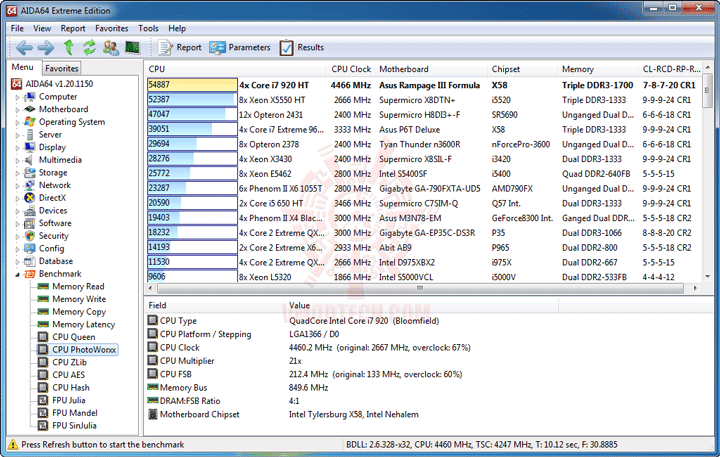Open the Help menu
The width and height of the screenshot is (720, 457).
(x=177, y=28)
